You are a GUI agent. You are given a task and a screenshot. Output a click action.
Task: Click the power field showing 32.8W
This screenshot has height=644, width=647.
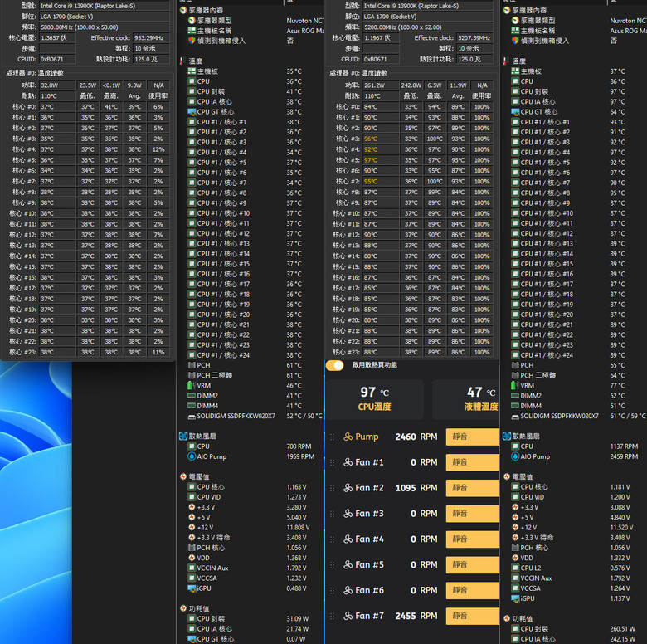click(x=57, y=85)
